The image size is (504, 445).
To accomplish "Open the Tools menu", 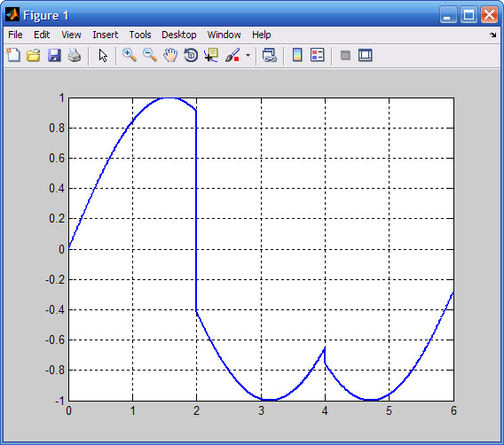I will point(140,35).
